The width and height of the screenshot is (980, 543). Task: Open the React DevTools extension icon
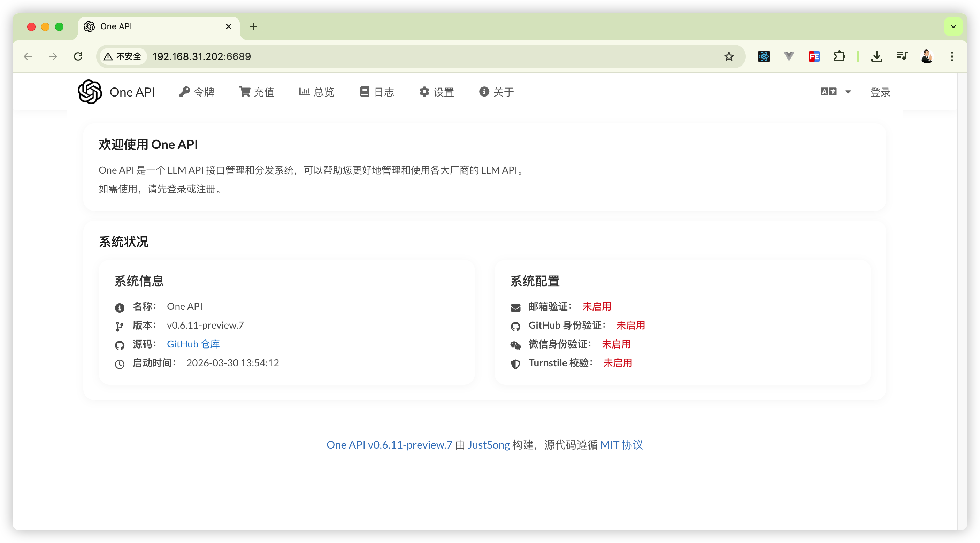[764, 57]
